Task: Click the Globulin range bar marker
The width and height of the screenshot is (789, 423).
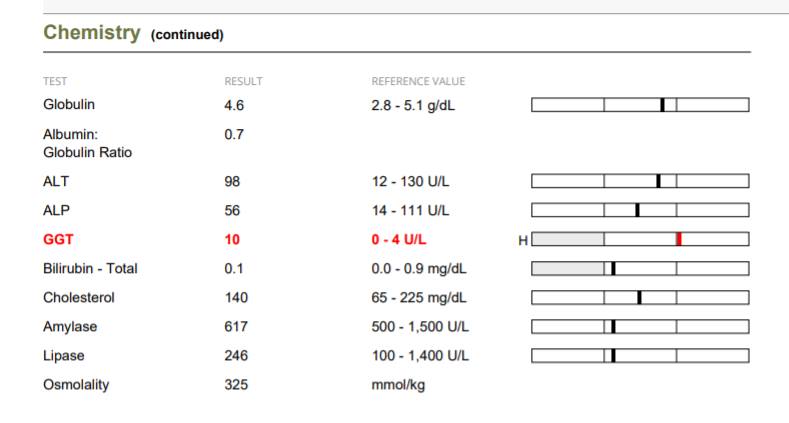Action: [662, 105]
